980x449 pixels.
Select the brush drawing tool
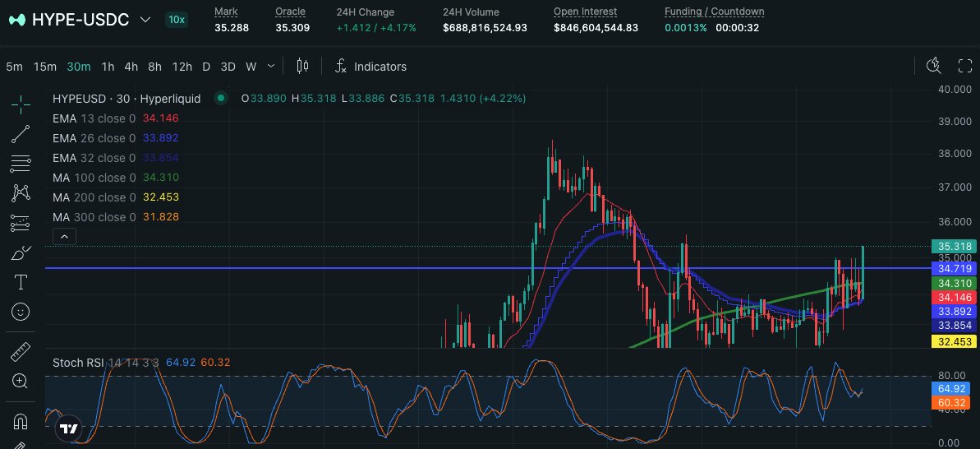coord(21,252)
